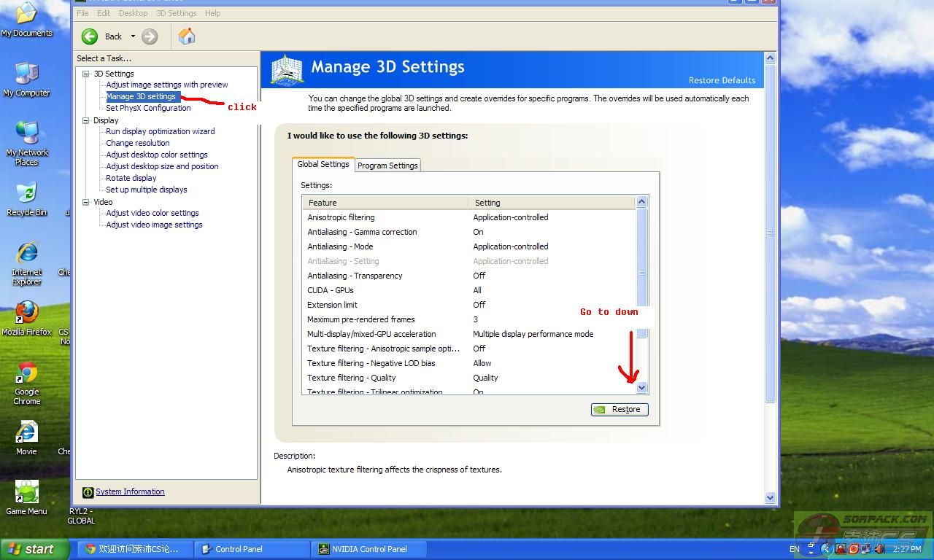Screen dimensions: 934x560
Task: Click the Home icon in toolbar
Action: pyautogui.click(x=187, y=36)
